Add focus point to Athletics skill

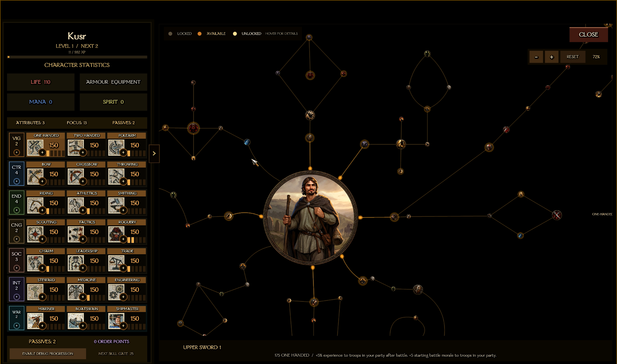click(x=83, y=210)
